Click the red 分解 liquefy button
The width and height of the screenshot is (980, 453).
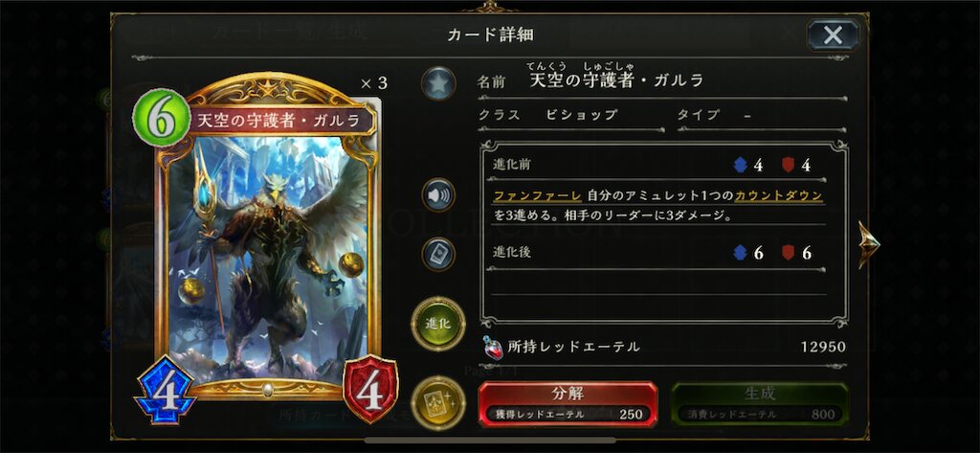tap(568, 404)
